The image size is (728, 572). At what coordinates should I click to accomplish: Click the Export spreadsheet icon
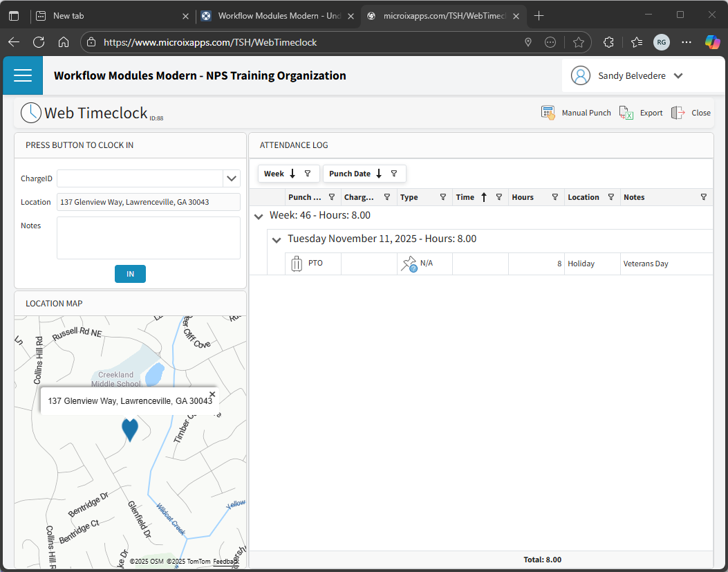point(626,113)
